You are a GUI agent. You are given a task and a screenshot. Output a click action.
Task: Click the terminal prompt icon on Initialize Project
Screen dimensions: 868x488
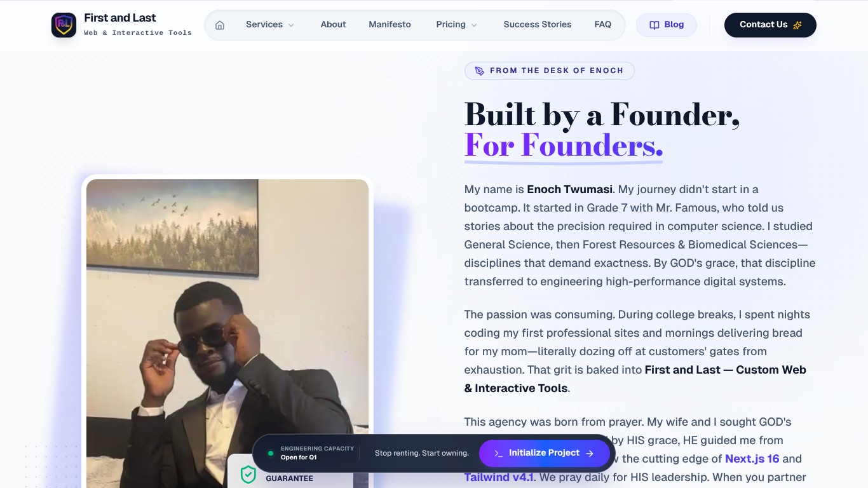(x=499, y=453)
